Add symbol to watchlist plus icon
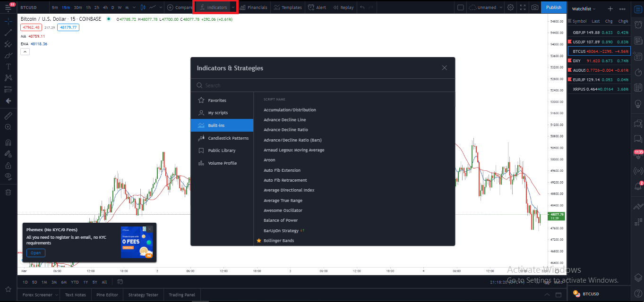 [x=610, y=9]
